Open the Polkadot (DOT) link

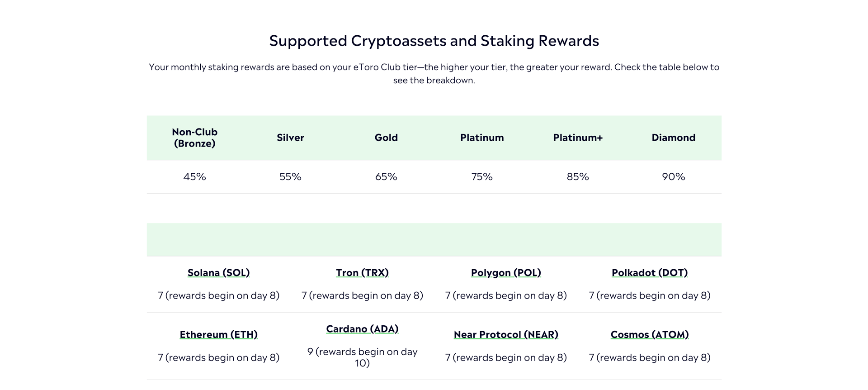click(x=650, y=273)
